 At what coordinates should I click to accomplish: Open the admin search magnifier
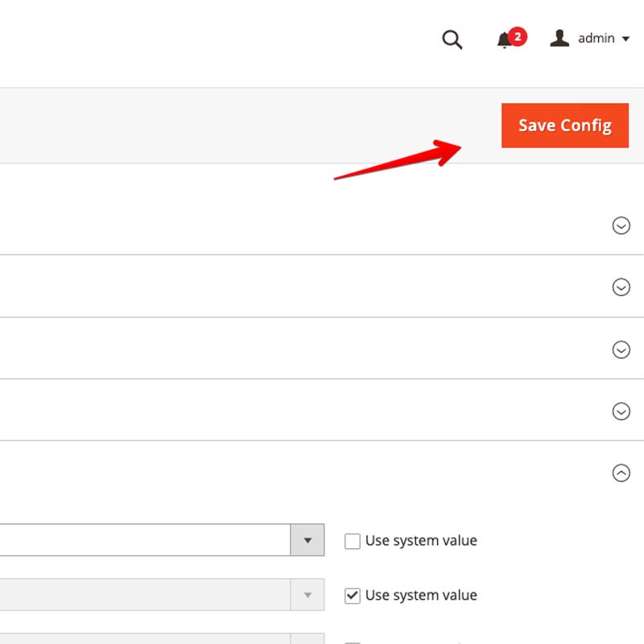tap(452, 39)
